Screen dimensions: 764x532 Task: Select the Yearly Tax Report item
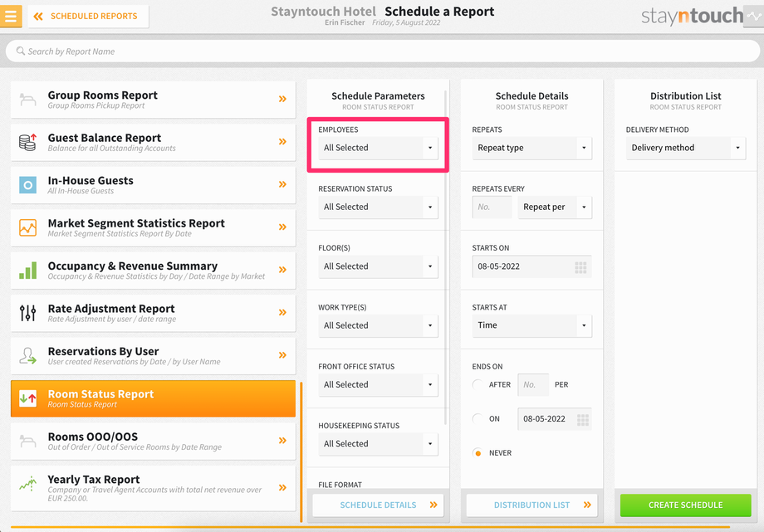coord(153,488)
